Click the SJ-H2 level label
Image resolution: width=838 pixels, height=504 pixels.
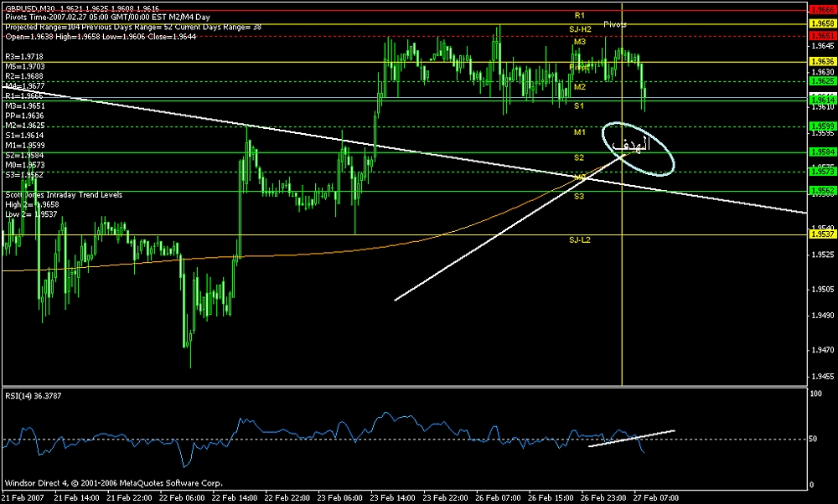click(x=580, y=29)
